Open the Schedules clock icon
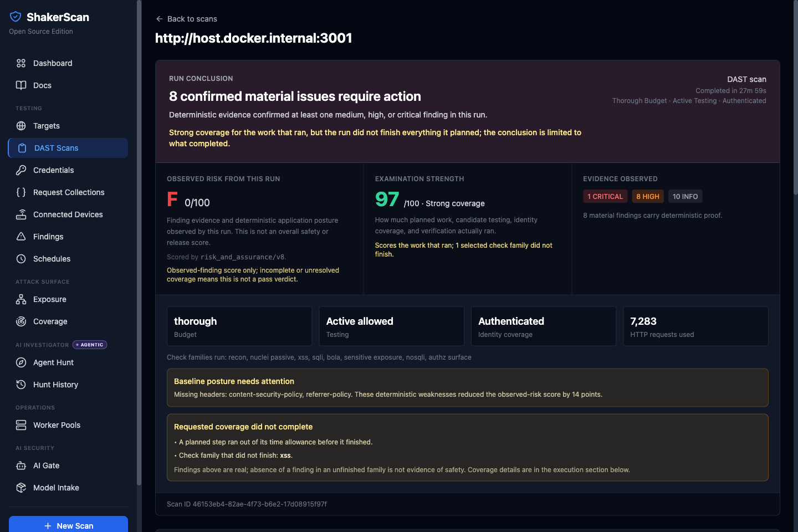798x532 pixels. 21,259
